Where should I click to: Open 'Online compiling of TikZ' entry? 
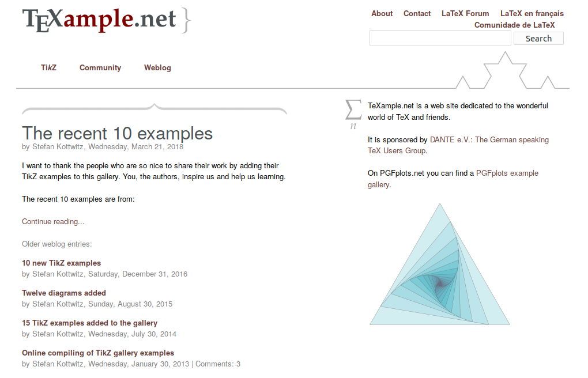(98, 353)
